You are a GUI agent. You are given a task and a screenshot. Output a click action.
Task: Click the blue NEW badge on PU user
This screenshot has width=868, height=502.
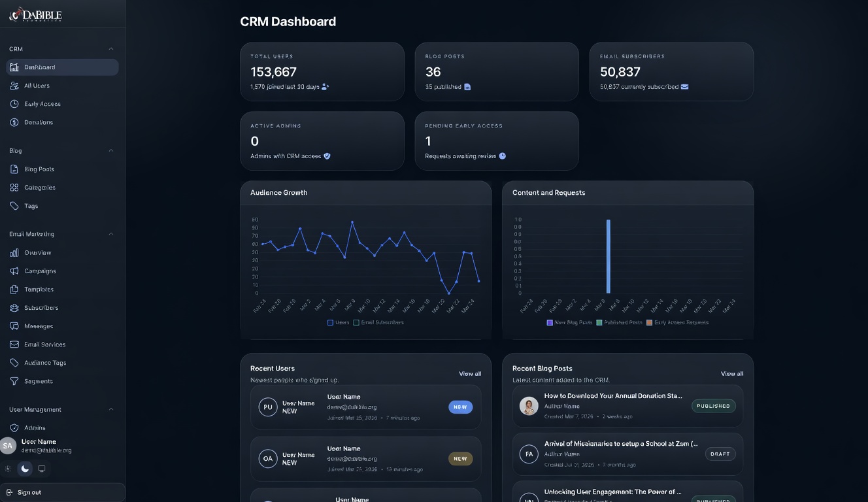click(461, 407)
